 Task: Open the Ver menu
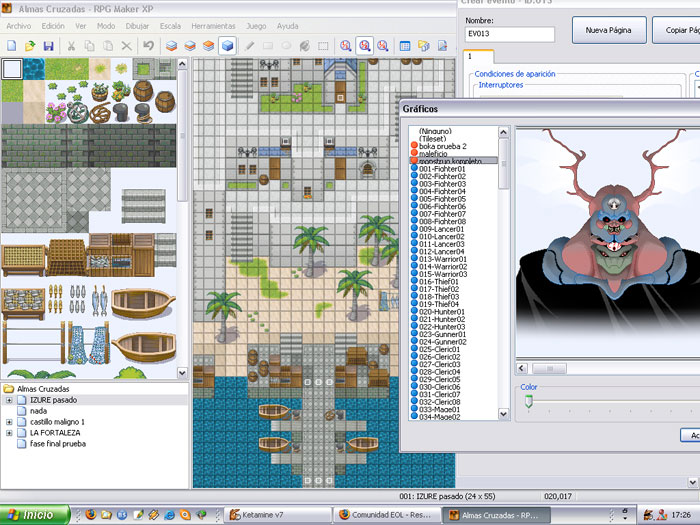(x=81, y=26)
